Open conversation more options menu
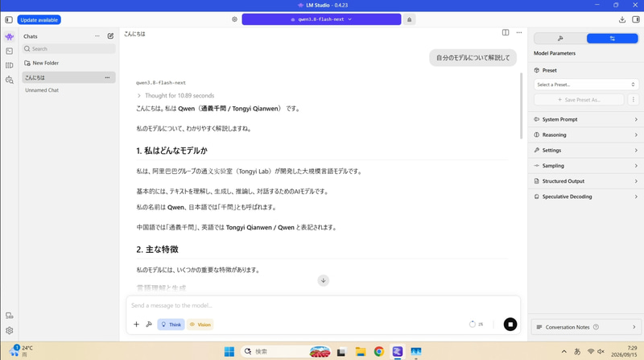Image resolution: width=644 pixels, height=360 pixels. pos(519,32)
